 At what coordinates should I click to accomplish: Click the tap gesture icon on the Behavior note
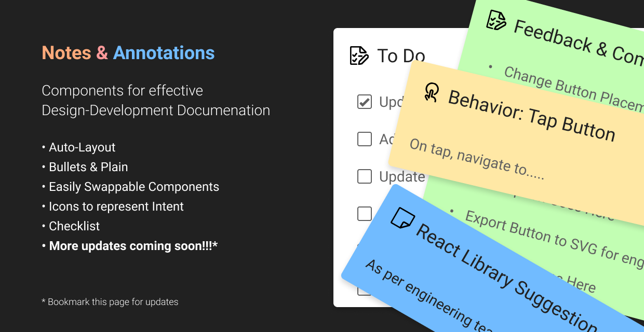[431, 91]
